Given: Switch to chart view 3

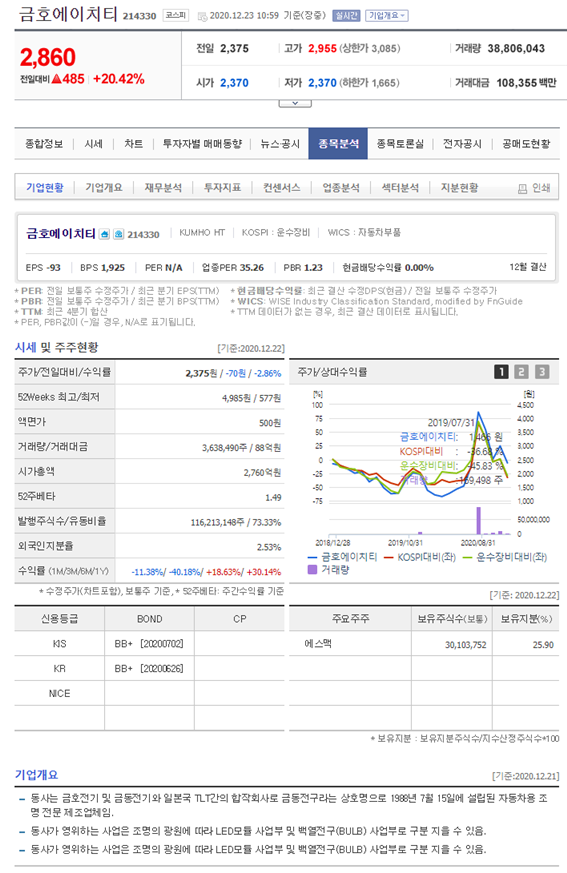Looking at the screenshot, I should (542, 371).
